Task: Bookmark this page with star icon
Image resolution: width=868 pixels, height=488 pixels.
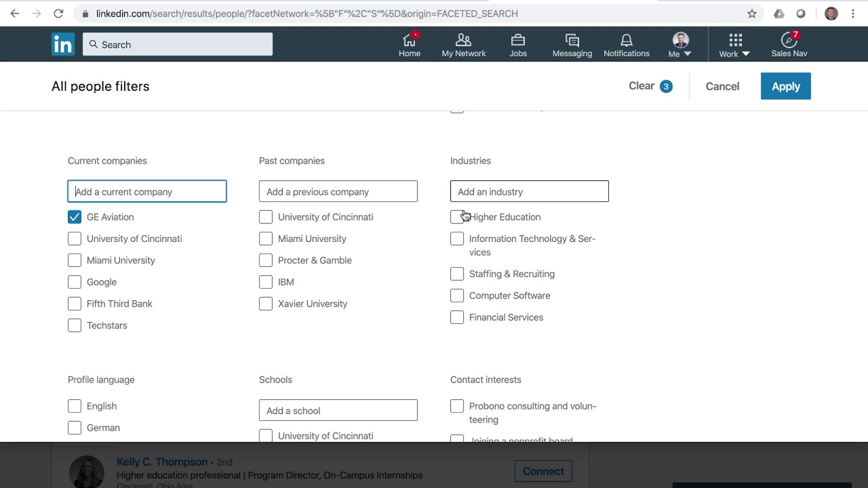Action: point(752,14)
